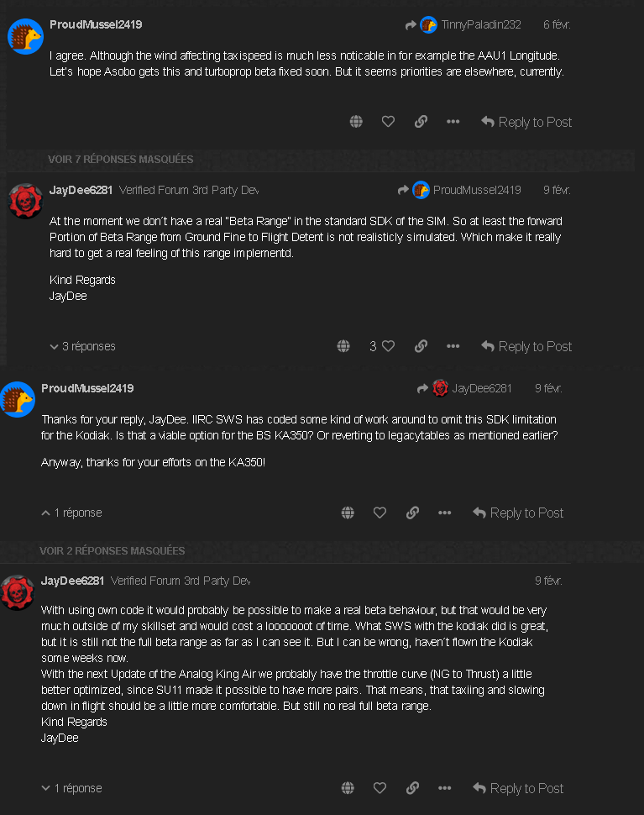
Task: Like ProudMussel2419's first post with the heart
Action: (x=388, y=122)
